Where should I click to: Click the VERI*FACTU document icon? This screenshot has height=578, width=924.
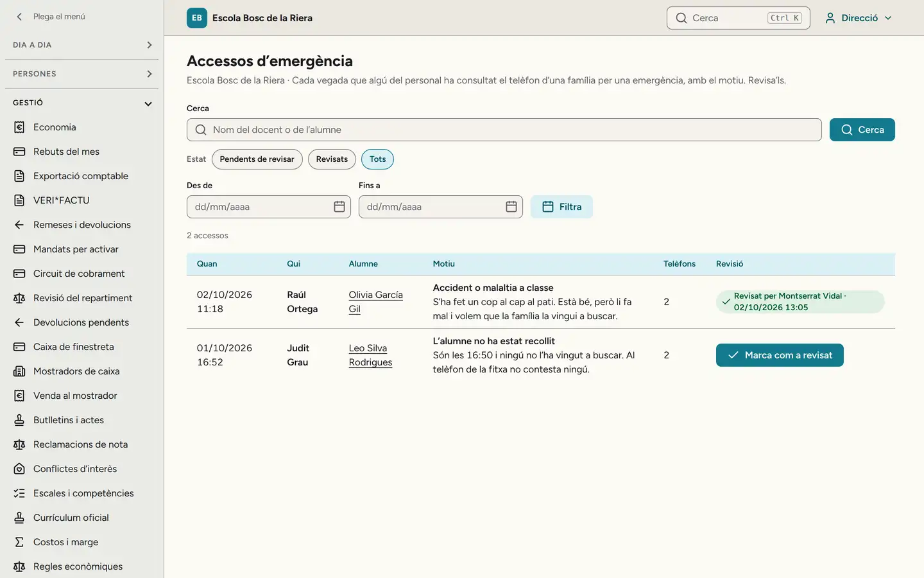tap(19, 200)
